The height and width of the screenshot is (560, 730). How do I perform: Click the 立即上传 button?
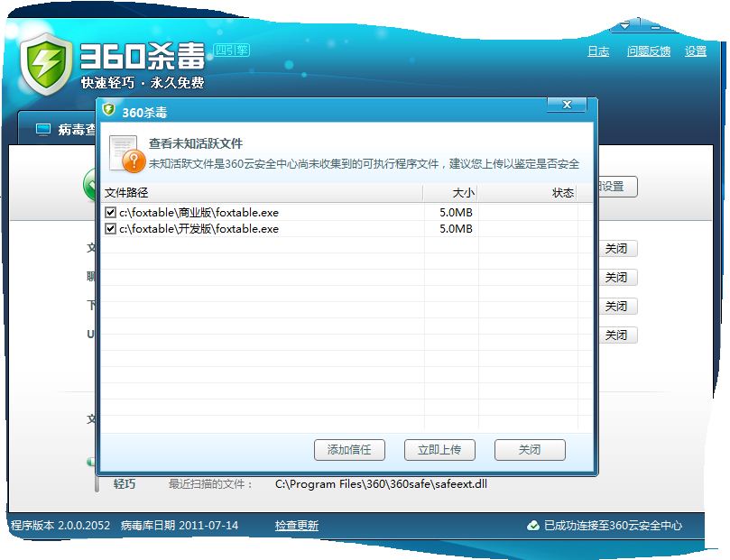439,450
